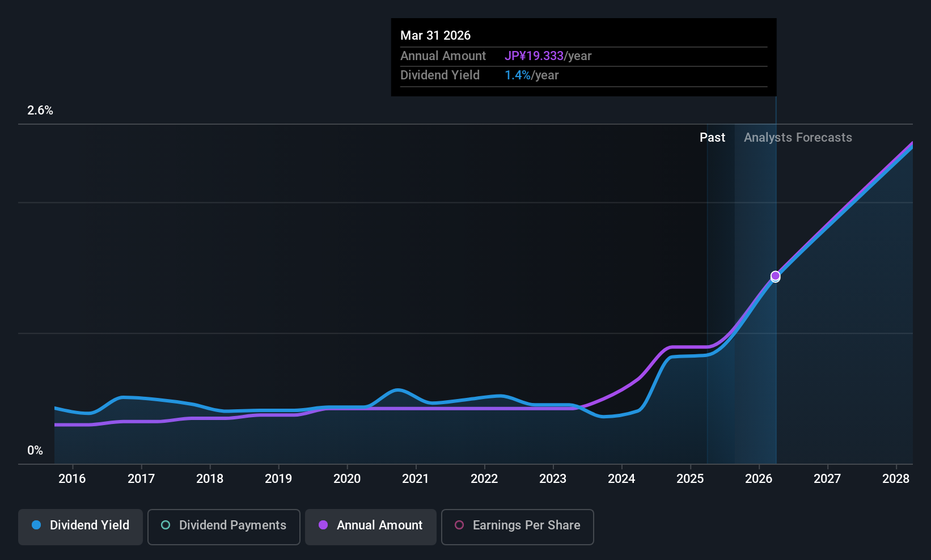Toggle the Dividend Payments overlay
931x560 pixels.
[223, 527]
